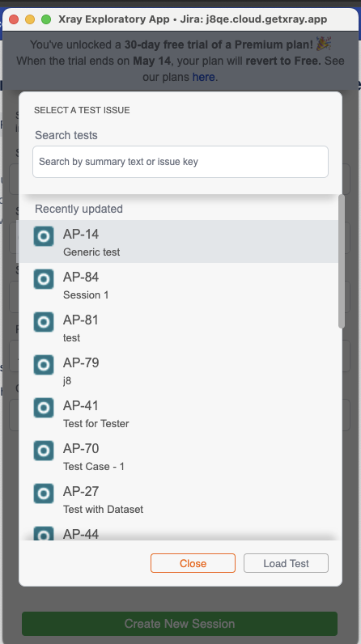
Task: Select the AP-79 j8 test issue
Action: pos(177,370)
